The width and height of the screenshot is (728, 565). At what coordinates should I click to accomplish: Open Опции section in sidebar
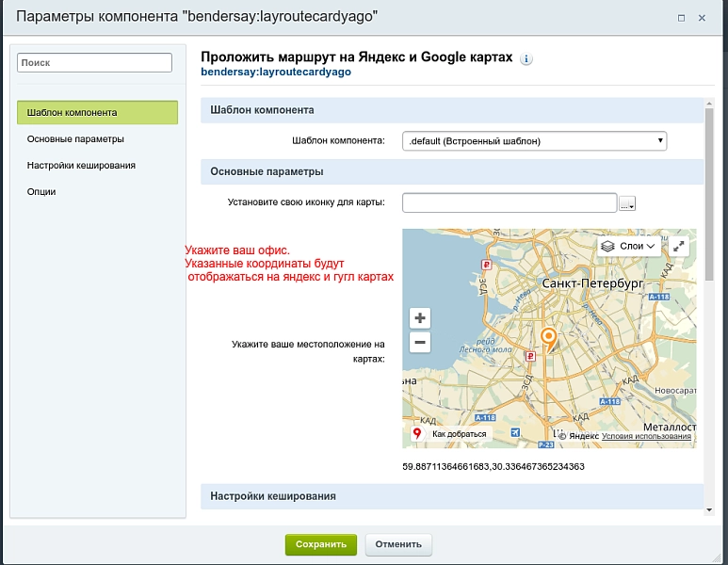(41, 192)
